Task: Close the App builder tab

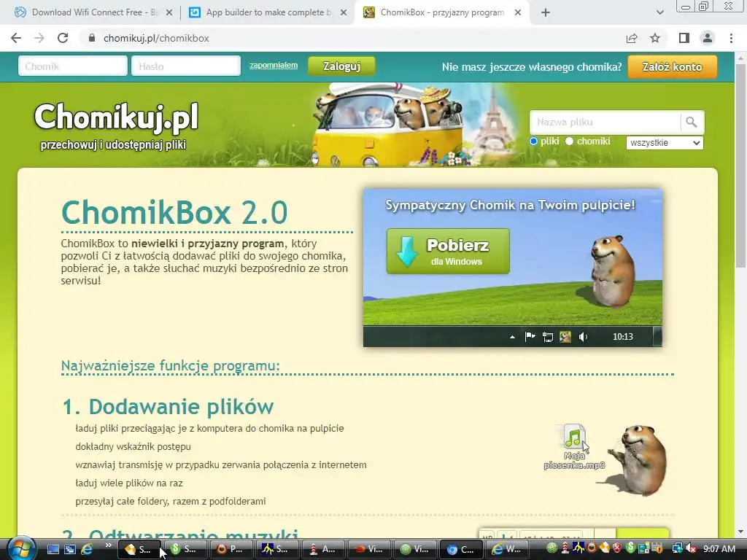Action: [344, 13]
